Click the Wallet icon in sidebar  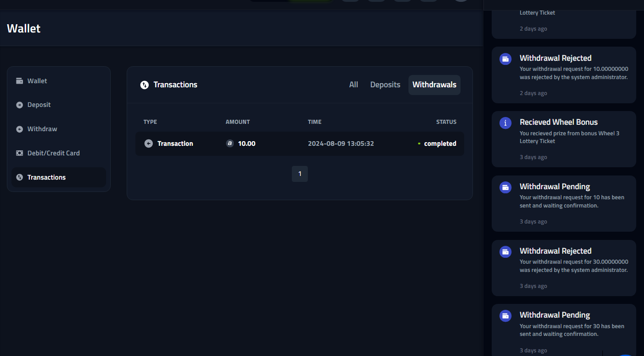coord(19,81)
